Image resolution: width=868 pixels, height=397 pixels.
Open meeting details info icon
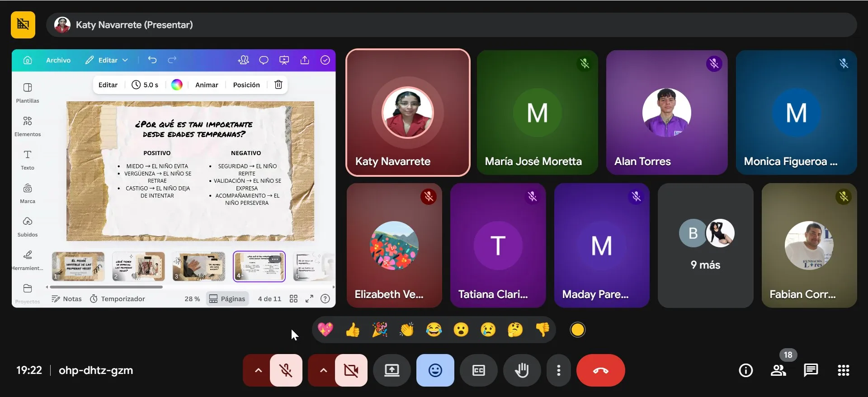745,370
